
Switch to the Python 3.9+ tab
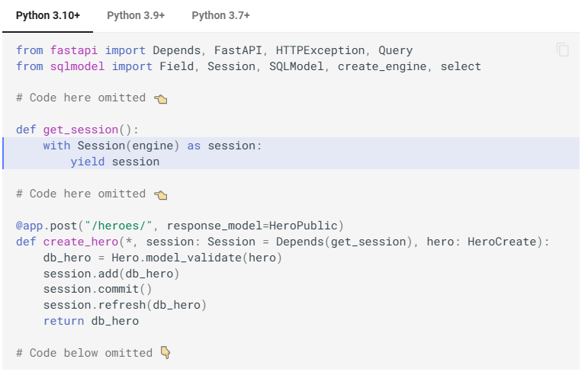coord(136,15)
